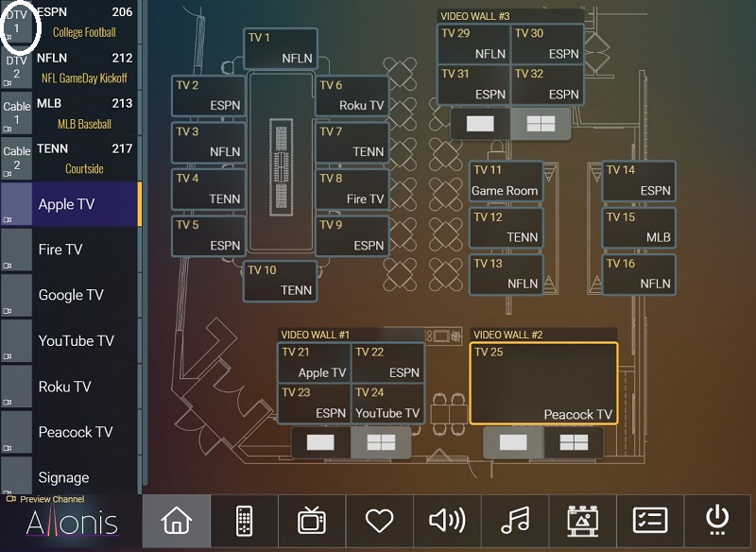Image resolution: width=756 pixels, height=552 pixels.
Task: Select quad-split mode for Video Wall #1
Action: [381, 442]
